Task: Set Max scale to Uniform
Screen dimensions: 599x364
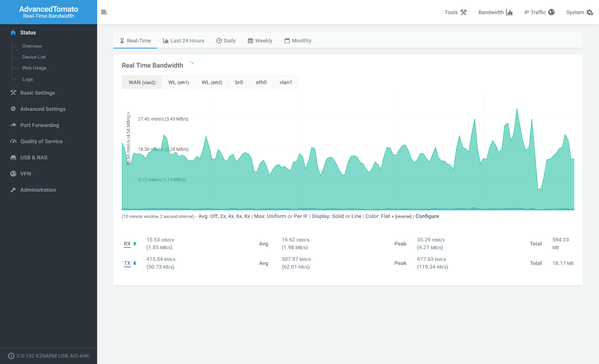Action: [x=276, y=216]
